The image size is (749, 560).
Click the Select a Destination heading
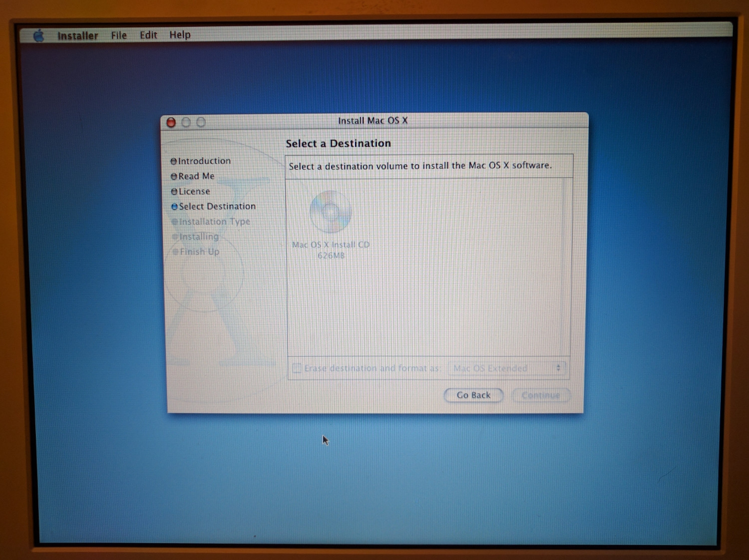click(x=338, y=144)
